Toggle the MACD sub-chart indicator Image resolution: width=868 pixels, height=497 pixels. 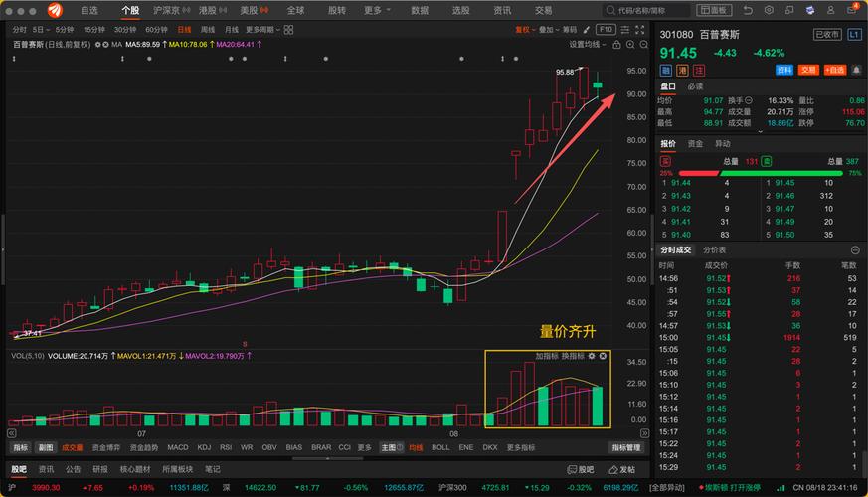coord(178,447)
